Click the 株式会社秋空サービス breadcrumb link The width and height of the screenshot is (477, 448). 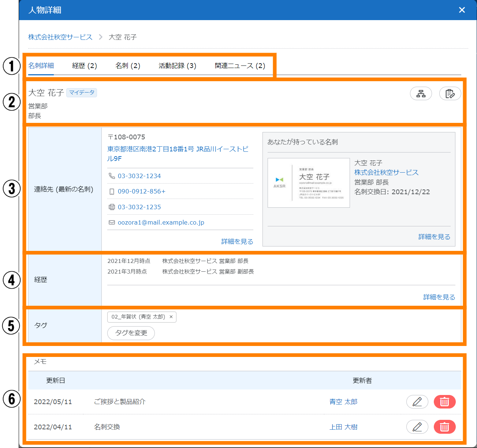[60, 37]
